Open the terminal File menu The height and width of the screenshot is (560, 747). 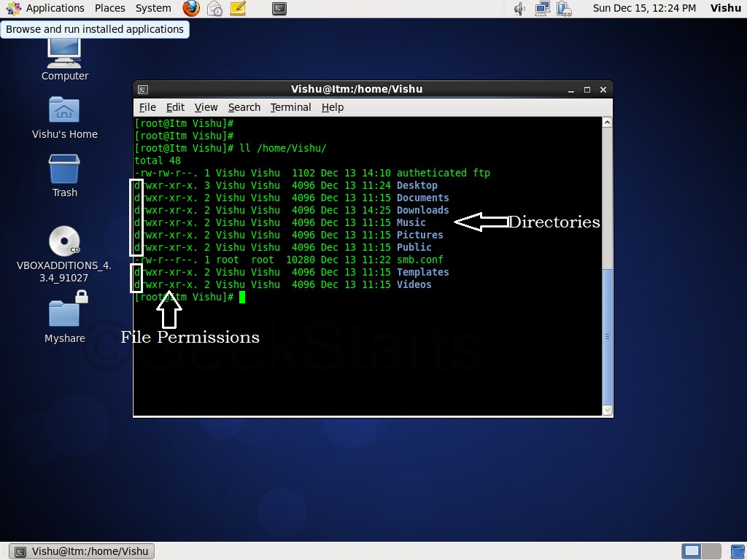point(147,108)
